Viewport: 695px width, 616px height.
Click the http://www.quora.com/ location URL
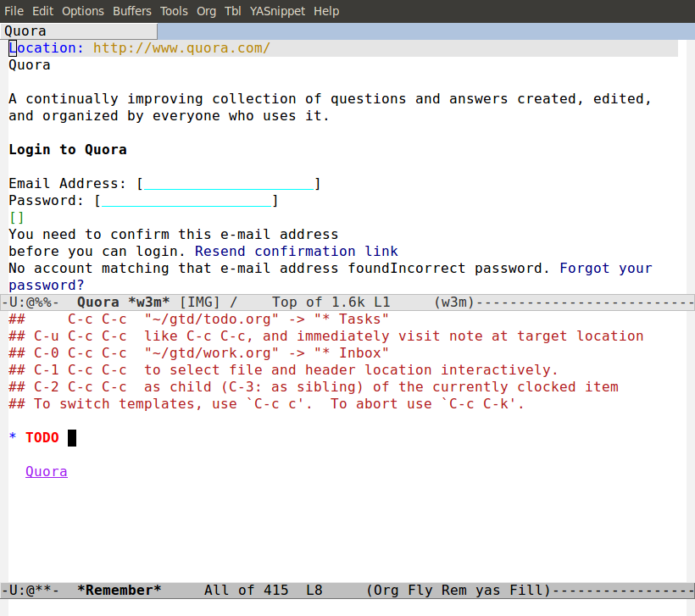[x=181, y=47]
